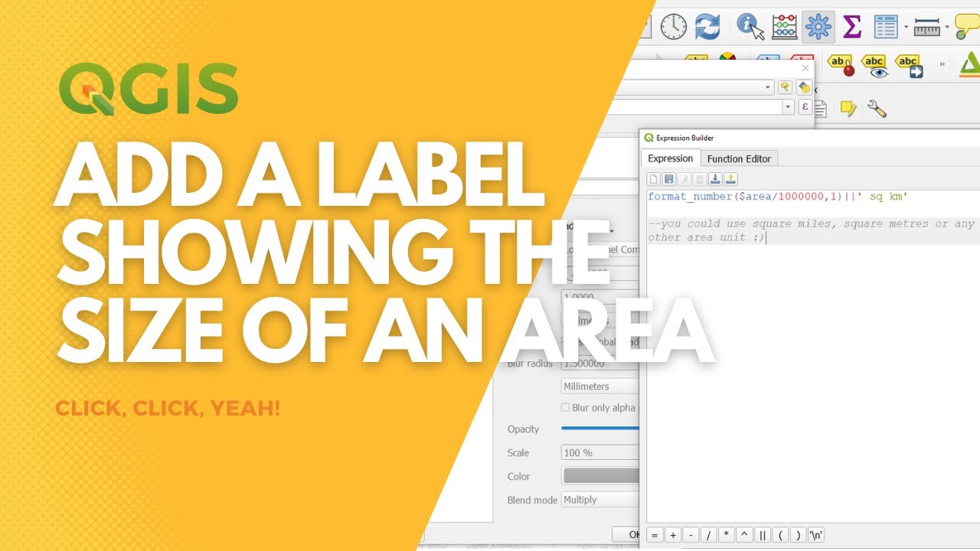This screenshot has height=551, width=980.
Task: Click the Show/Hide Labels eye icon
Action: pos(874,66)
